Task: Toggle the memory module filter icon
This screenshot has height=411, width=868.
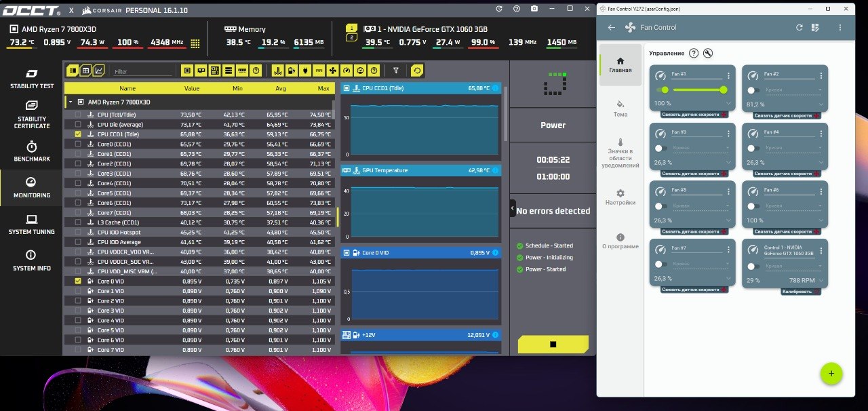Action: pyautogui.click(x=242, y=70)
